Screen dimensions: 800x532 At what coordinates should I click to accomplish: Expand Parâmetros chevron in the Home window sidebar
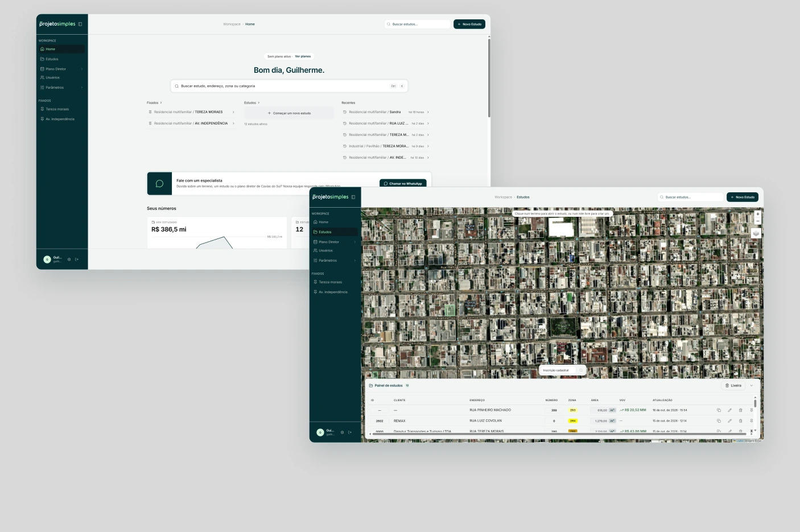coord(82,88)
